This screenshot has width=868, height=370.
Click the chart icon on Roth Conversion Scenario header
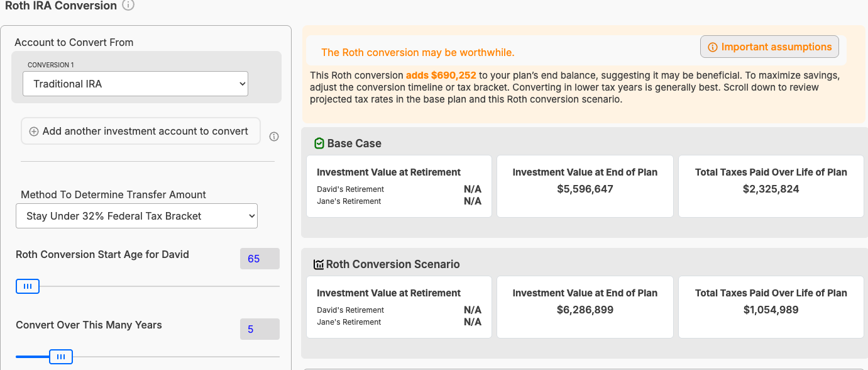point(319,264)
